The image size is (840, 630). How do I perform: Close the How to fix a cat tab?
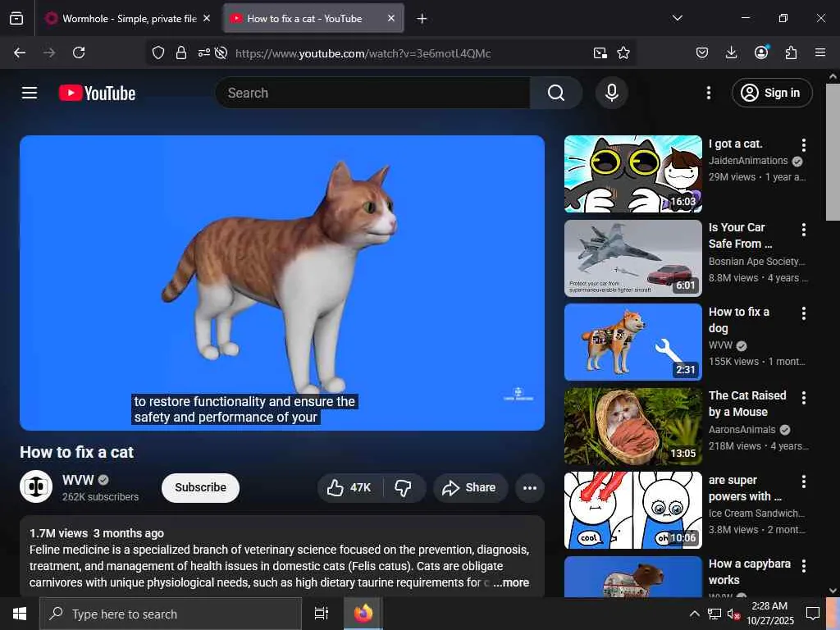(391, 18)
